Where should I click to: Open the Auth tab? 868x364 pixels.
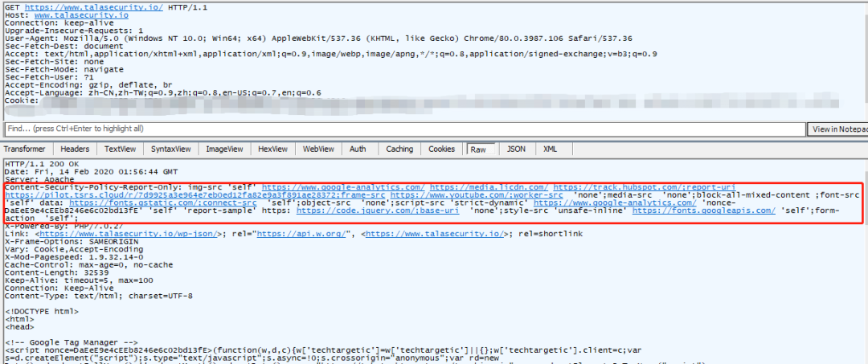coord(358,149)
